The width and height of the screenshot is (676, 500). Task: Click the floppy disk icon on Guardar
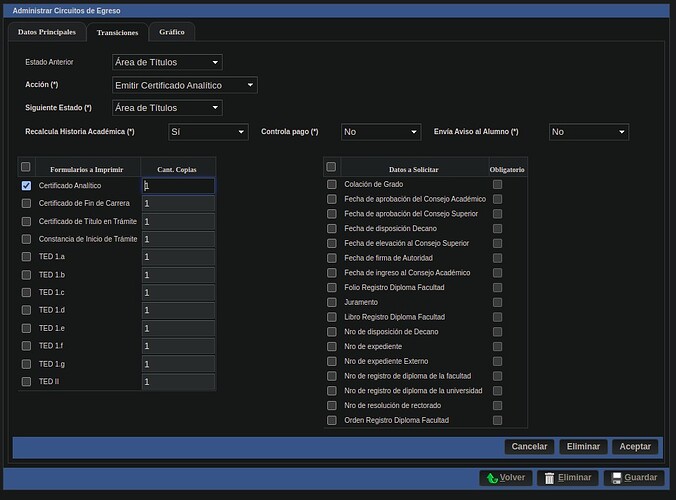(x=617, y=478)
